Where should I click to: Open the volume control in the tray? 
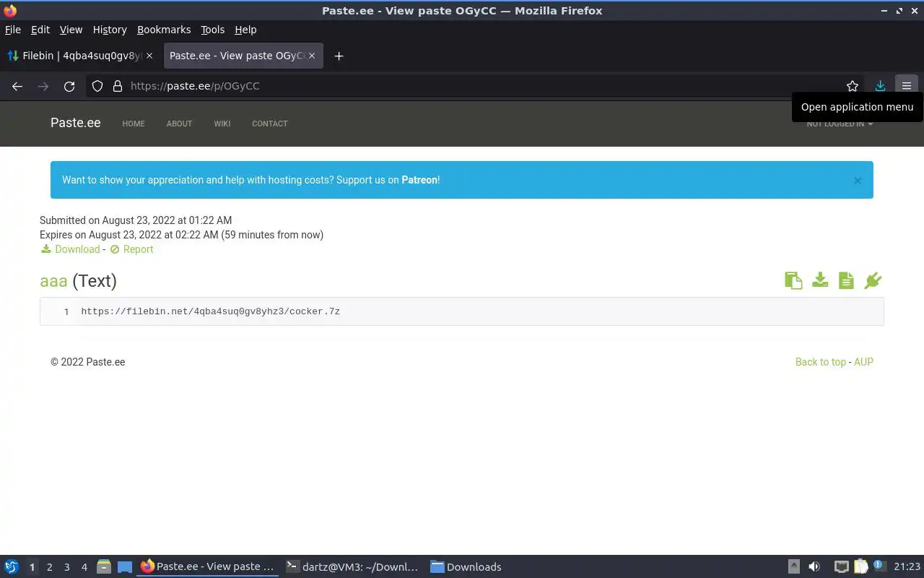click(x=814, y=567)
